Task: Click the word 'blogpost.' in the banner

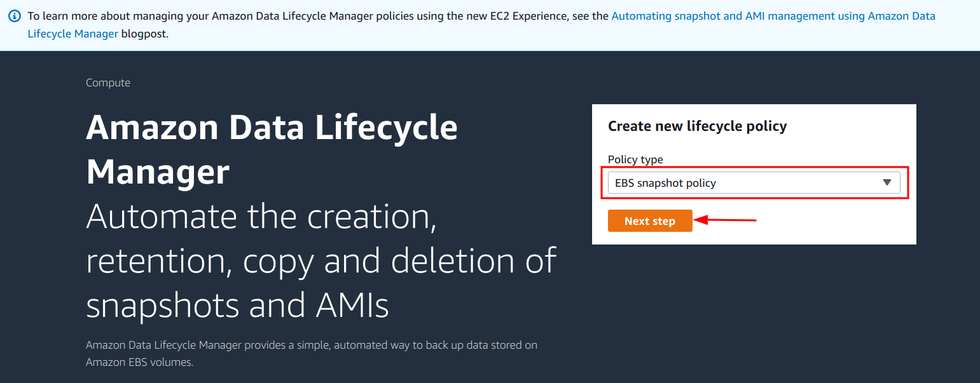Action: (x=145, y=34)
